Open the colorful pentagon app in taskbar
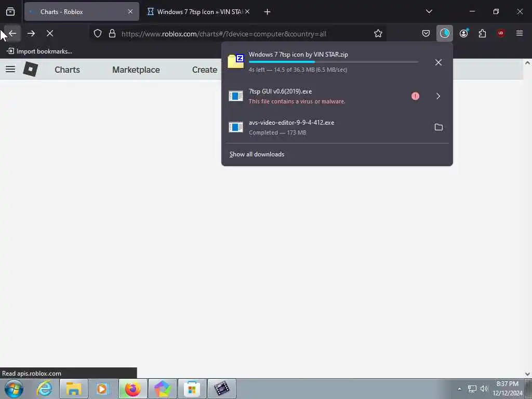 coord(162,389)
